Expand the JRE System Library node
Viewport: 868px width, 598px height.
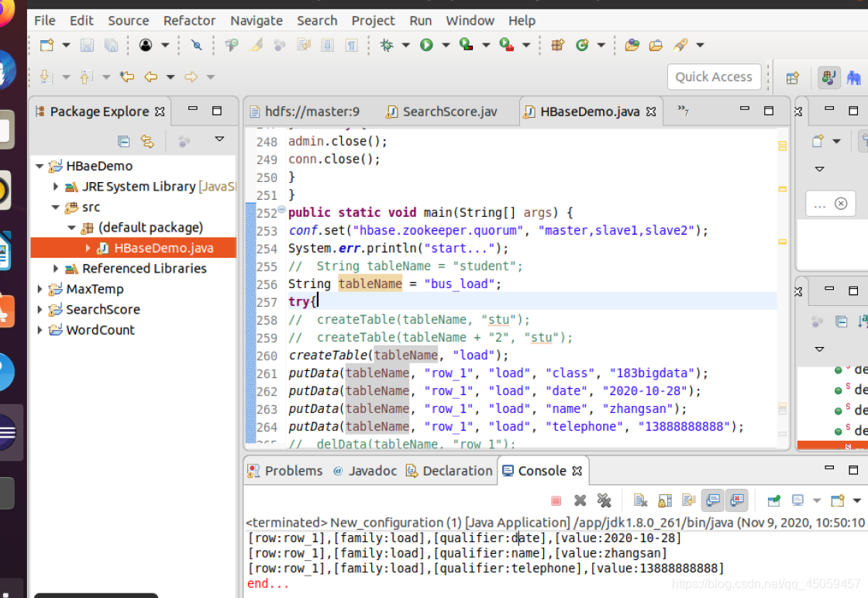[55, 187]
